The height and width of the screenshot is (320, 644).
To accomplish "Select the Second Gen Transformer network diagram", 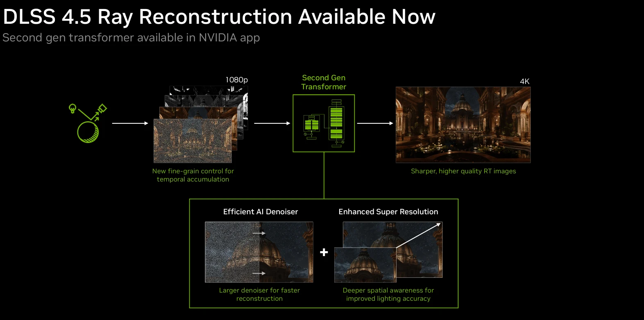I will point(324,123).
